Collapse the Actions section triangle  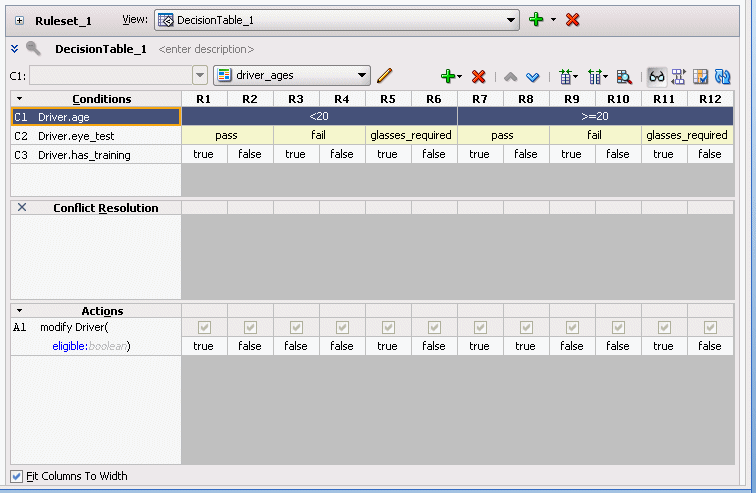(x=20, y=311)
